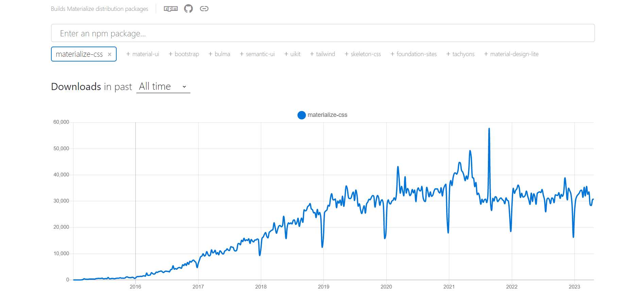Viewport: 644px width, 296px height.
Task: Click the Builds Materialize distribution packages link
Action: pos(99,8)
